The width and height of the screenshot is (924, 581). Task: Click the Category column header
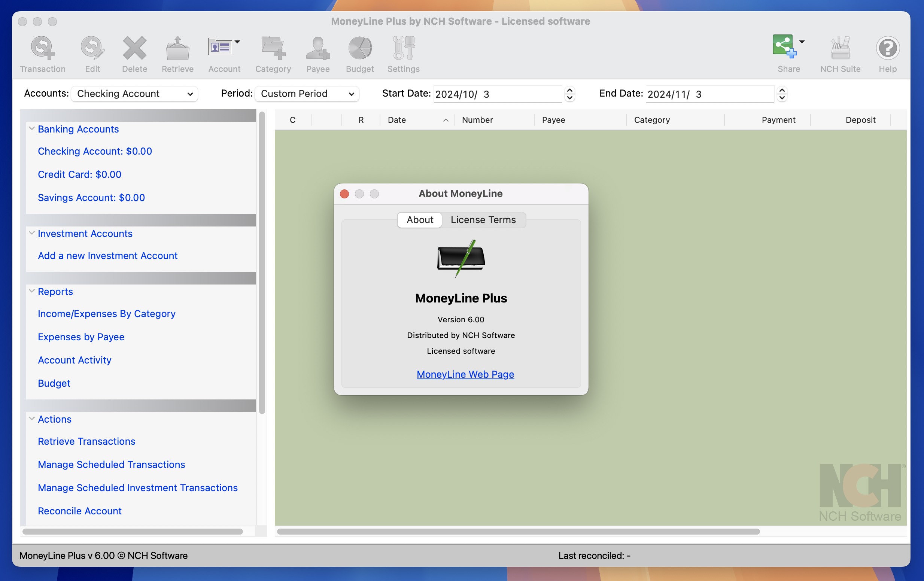tap(675, 120)
